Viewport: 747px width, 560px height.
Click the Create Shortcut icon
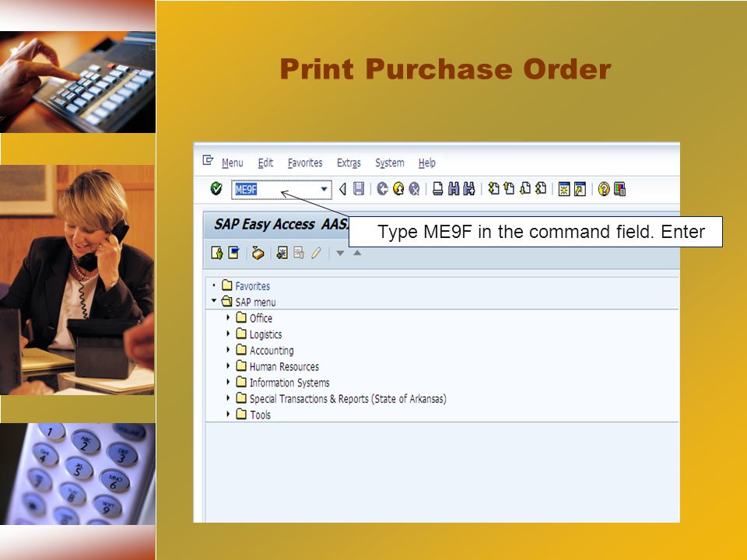(x=580, y=189)
